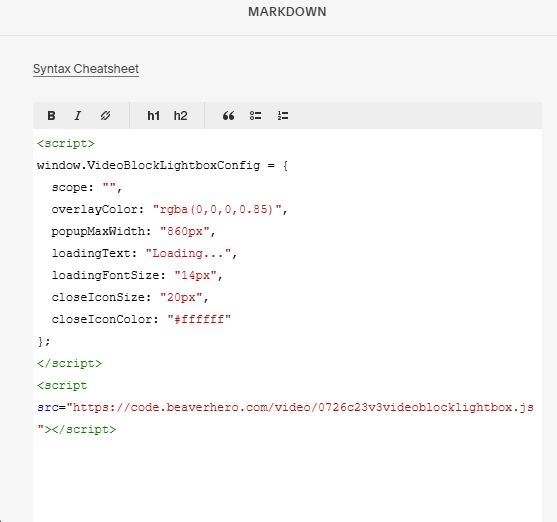The width and height of the screenshot is (557, 522).
Task: Insert unordered bullet list
Action: coord(255,115)
